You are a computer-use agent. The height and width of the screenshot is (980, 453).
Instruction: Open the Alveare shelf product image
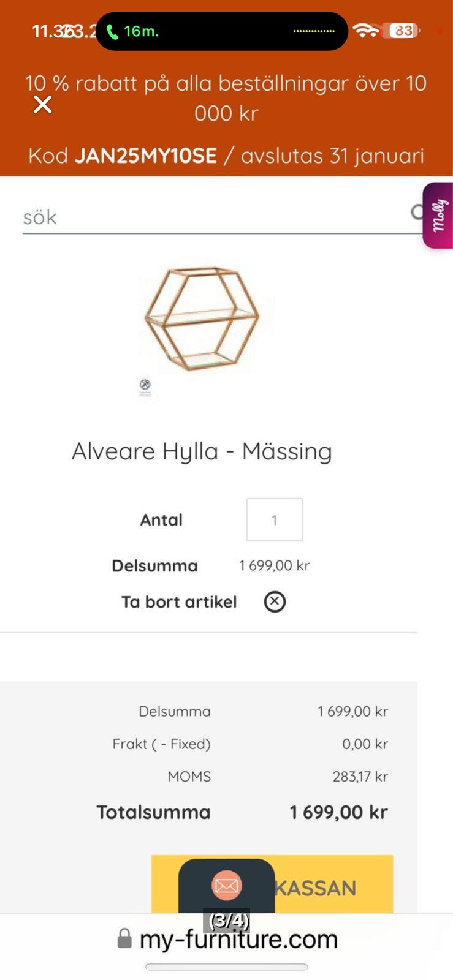tap(202, 318)
